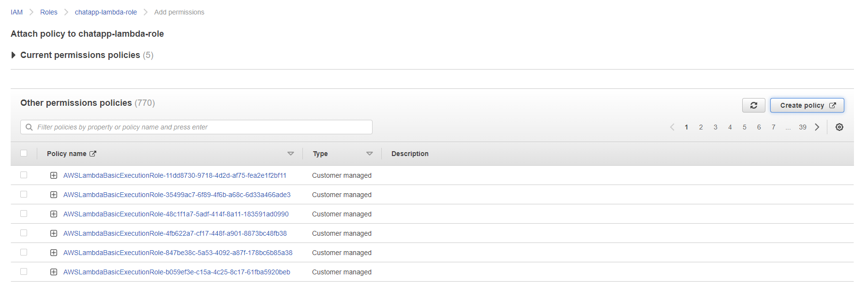The image size is (868, 285).
Task: Check the box for policy ending 178bc6b85a38
Action: pos(24,252)
